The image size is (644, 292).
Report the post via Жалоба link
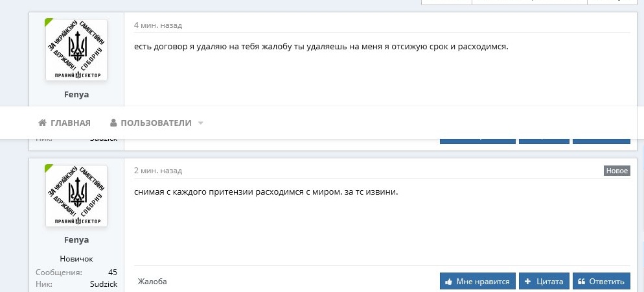pos(152,282)
